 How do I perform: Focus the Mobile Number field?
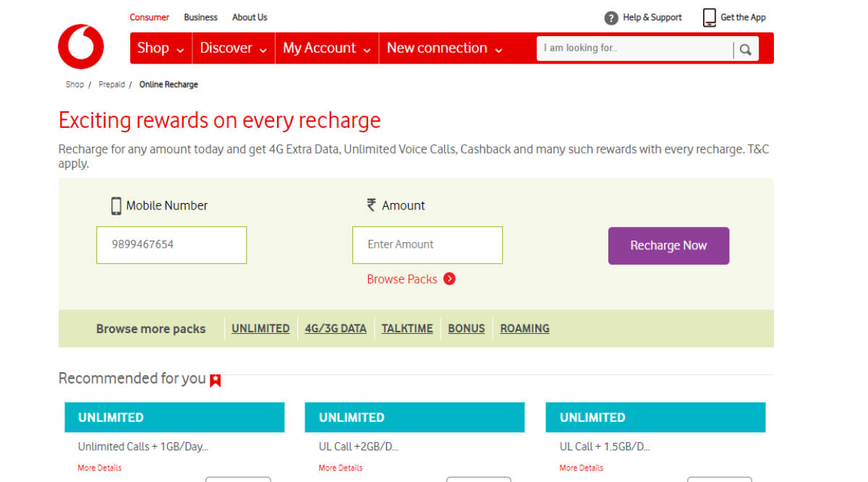[x=171, y=245]
